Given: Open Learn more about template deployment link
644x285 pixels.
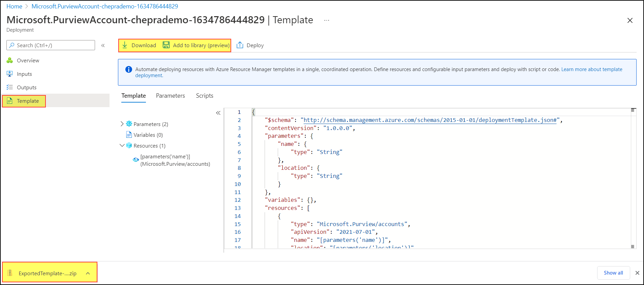Looking at the screenshot, I should point(591,69).
